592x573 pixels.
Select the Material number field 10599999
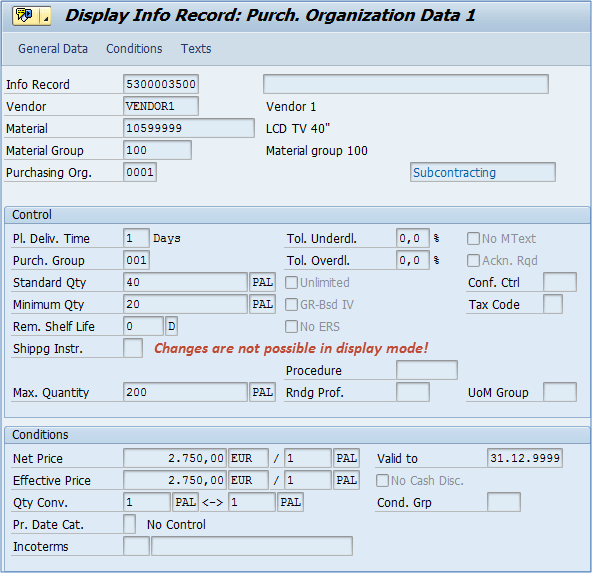[x=189, y=128]
